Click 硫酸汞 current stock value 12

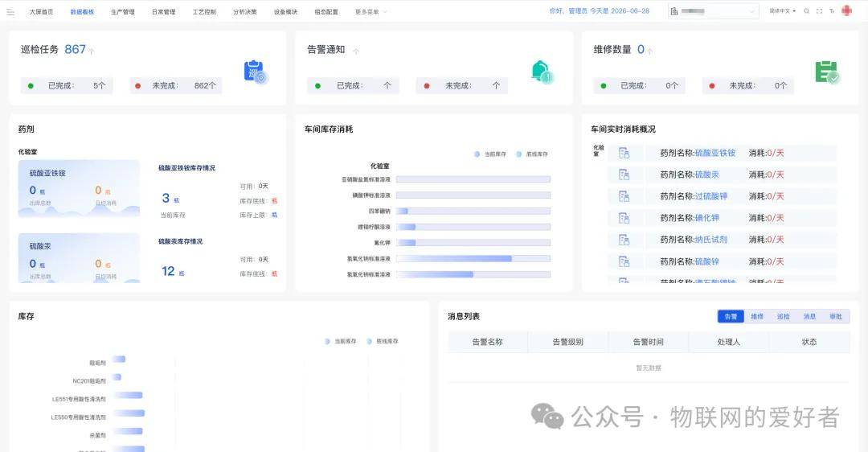(x=168, y=271)
